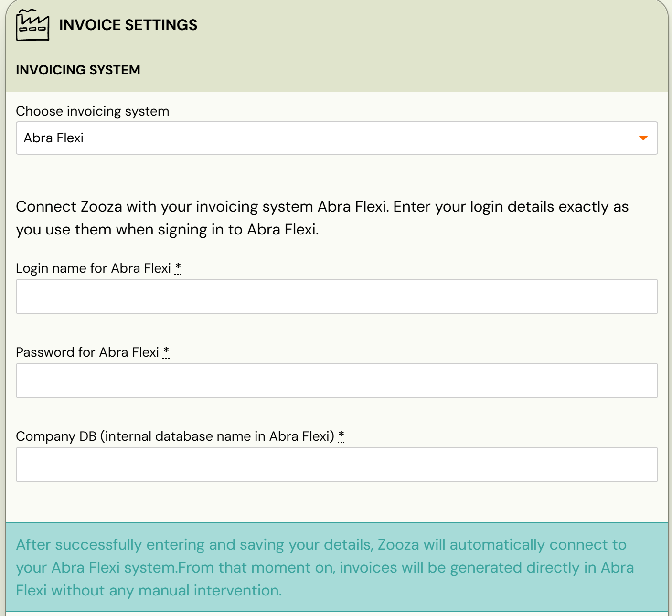Image resolution: width=672 pixels, height=616 pixels.
Task: Click the 'INVOICE SETTINGS' heading
Action: pyautogui.click(x=128, y=25)
